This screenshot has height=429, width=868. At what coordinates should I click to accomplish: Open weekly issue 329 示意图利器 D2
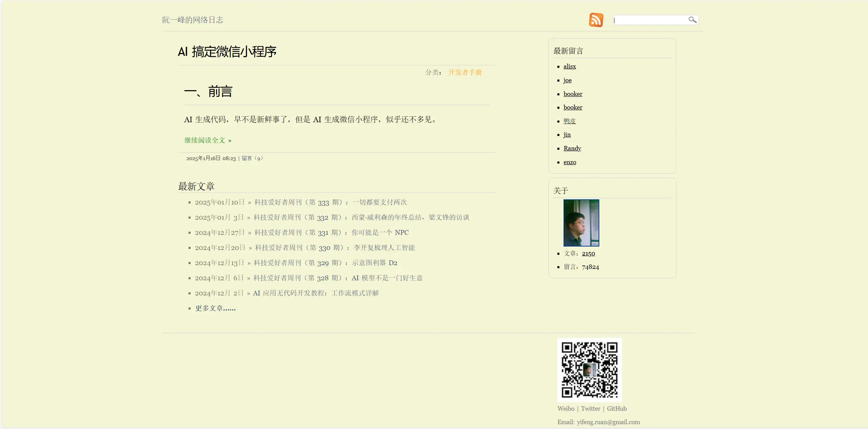click(x=325, y=263)
